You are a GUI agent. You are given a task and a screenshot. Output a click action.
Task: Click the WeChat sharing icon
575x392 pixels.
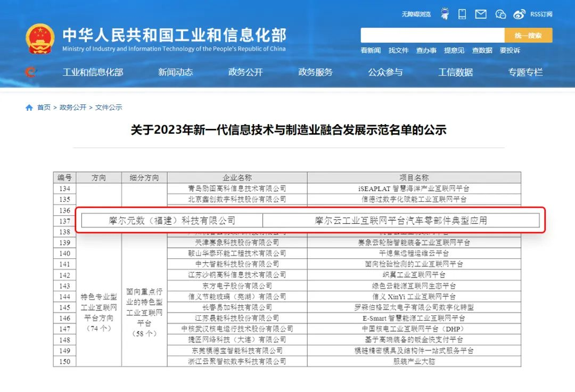500,14
